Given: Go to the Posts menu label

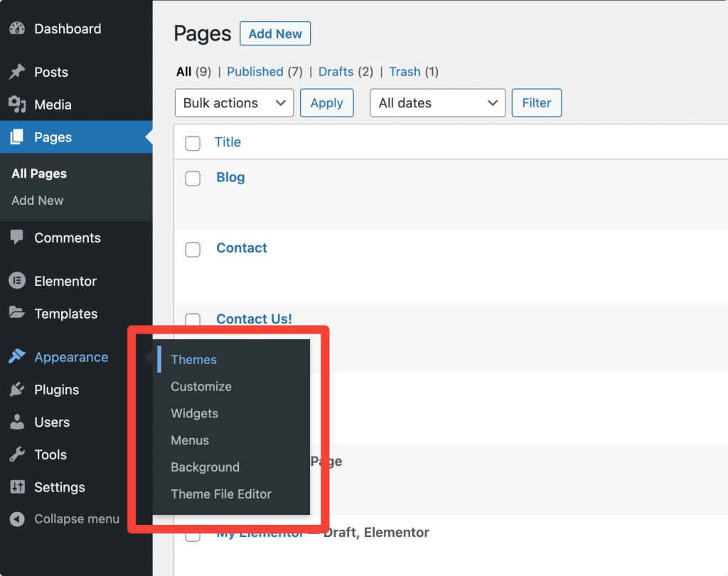Looking at the screenshot, I should [x=51, y=72].
